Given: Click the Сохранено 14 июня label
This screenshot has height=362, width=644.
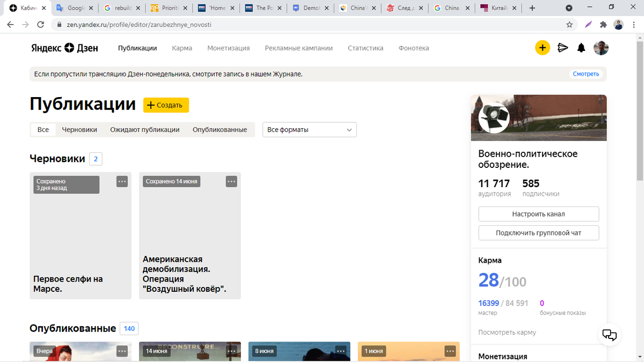Looking at the screenshot, I should (171, 181).
